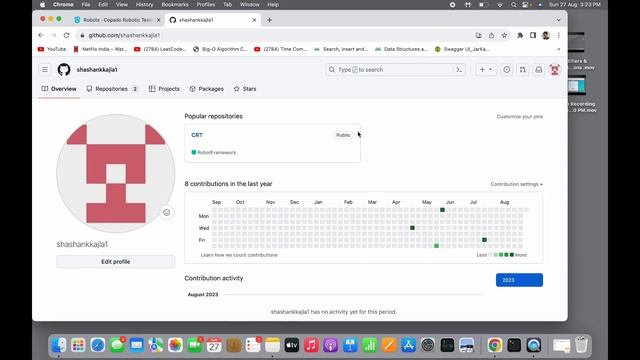The image size is (640, 360).
Task: Click the Public badge on CRT
Action: coord(343,135)
